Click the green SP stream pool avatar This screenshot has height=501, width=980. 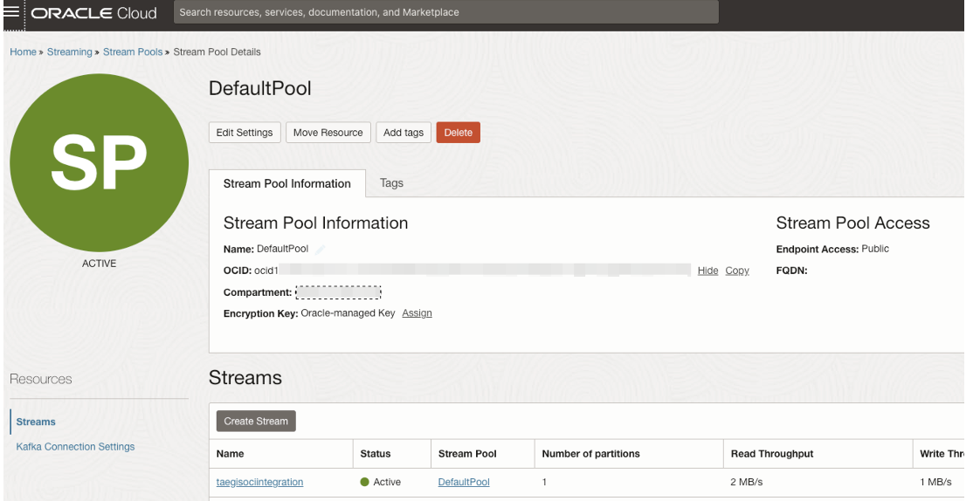click(x=100, y=163)
